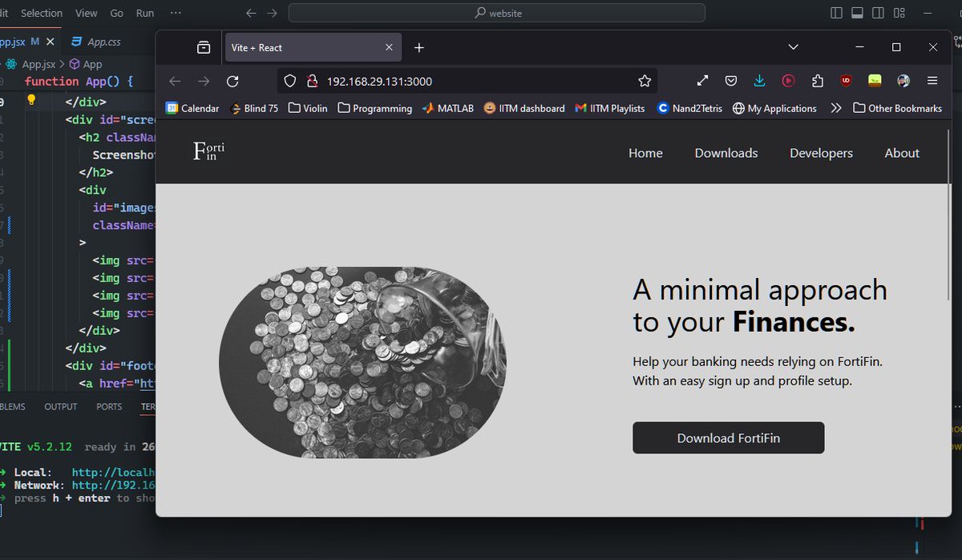
Task: Open the Calendar bookmark
Action: click(192, 108)
